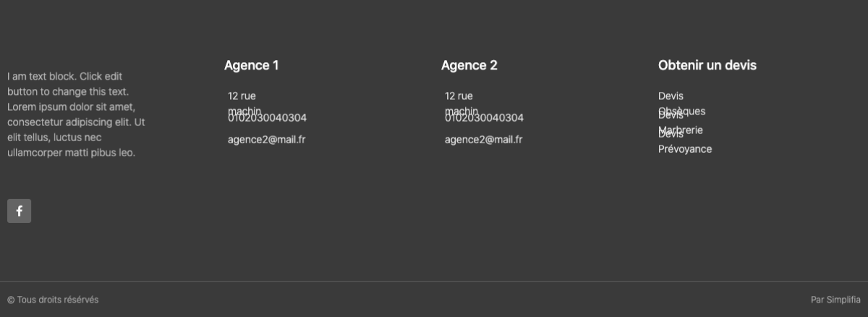Open the Prévoyance quote link
Screen dimensions: 868x317
[684, 149]
